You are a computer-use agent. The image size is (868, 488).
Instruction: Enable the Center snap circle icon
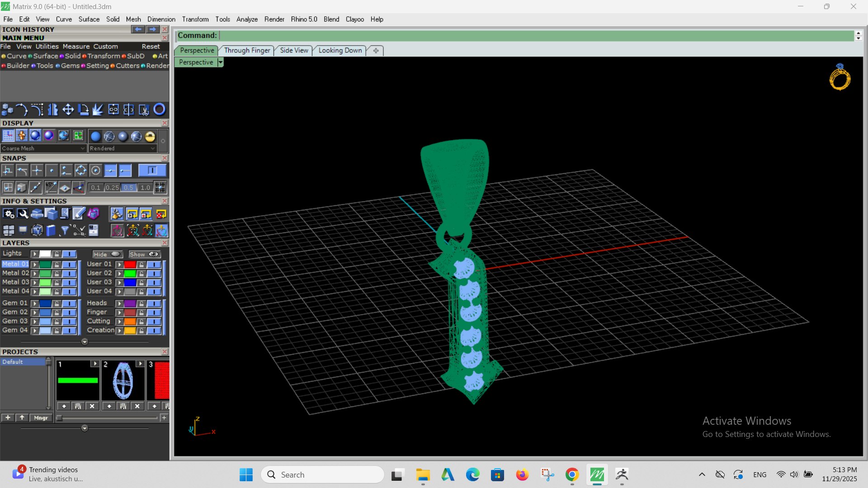coord(95,170)
